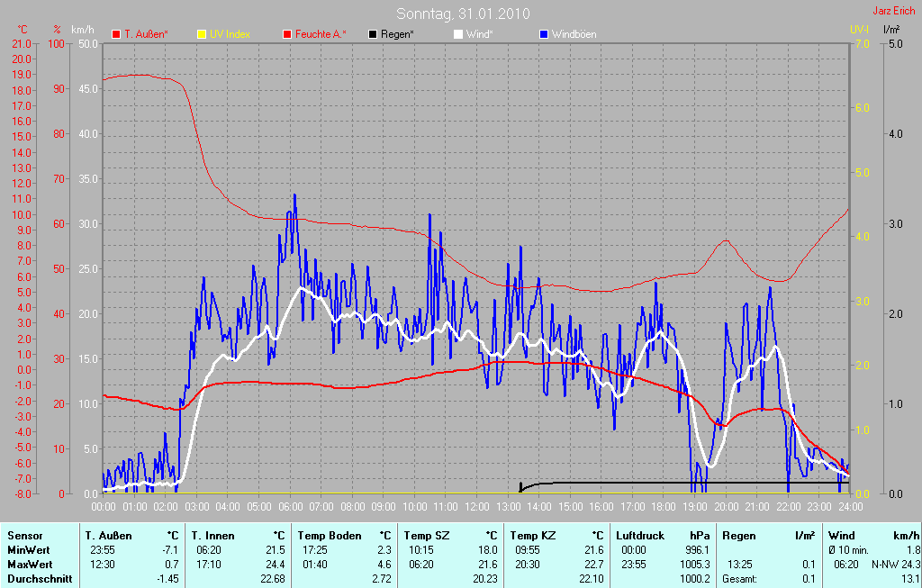This screenshot has height=588, width=922.
Task: Click the 18:00 time axis label
Action: click(664, 506)
